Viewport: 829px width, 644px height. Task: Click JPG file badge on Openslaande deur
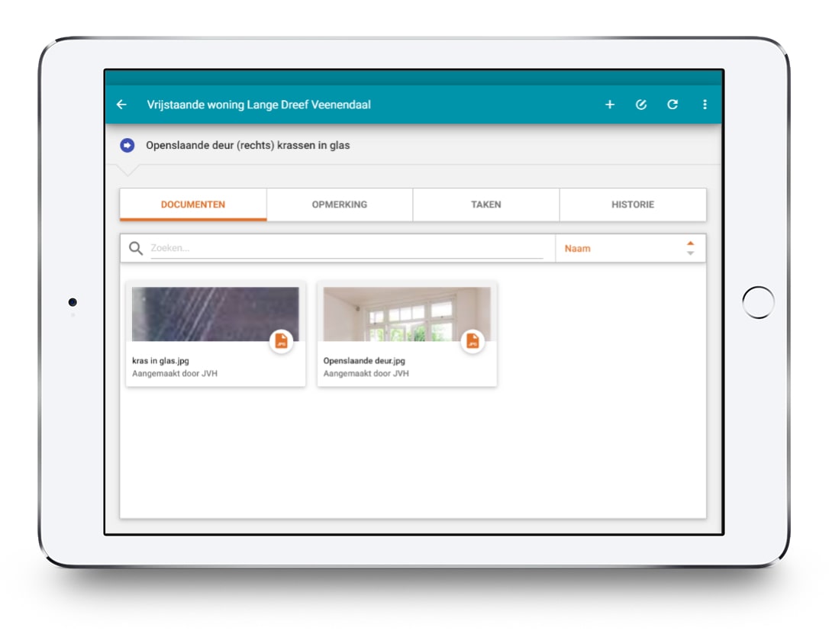473,341
